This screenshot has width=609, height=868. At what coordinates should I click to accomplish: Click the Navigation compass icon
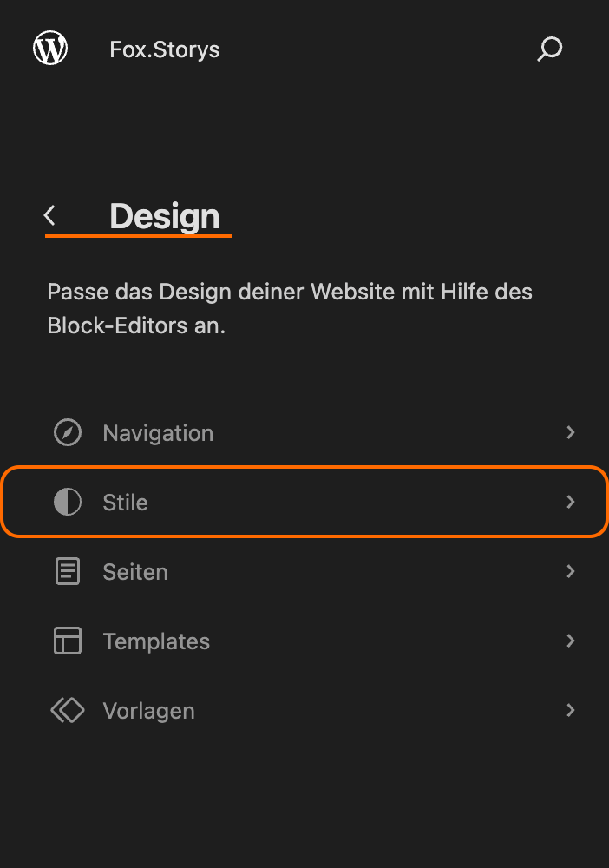pos(68,433)
